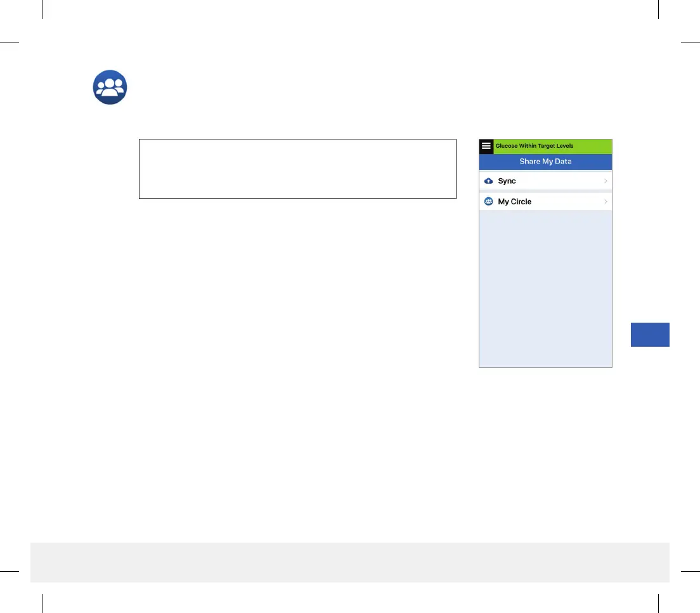
Task: Tap the Sync cloud upload icon
Action: coord(488,181)
